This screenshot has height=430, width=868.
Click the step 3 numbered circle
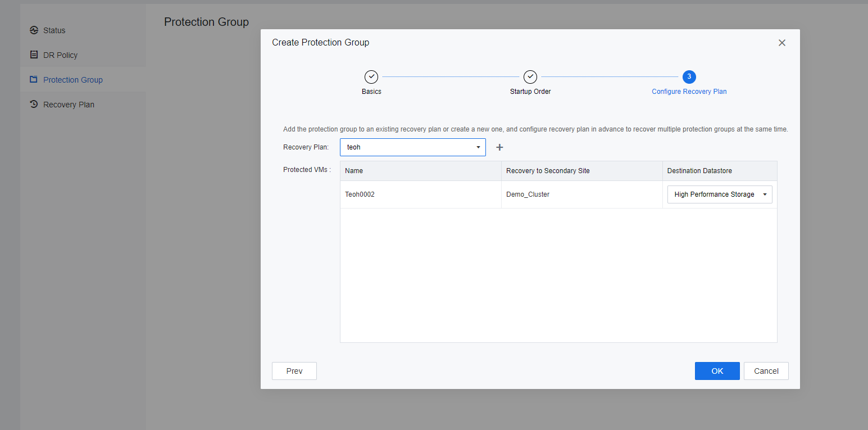pos(689,77)
